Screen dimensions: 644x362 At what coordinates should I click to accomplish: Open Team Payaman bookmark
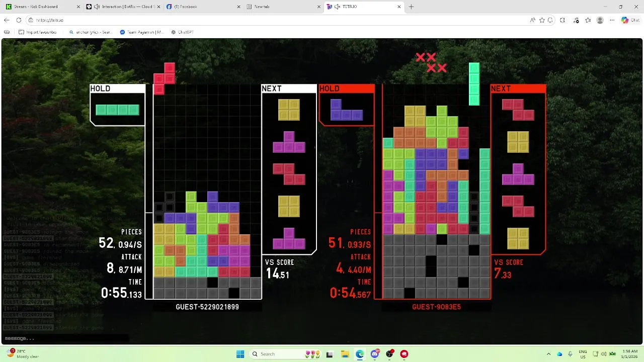[x=142, y=32]
